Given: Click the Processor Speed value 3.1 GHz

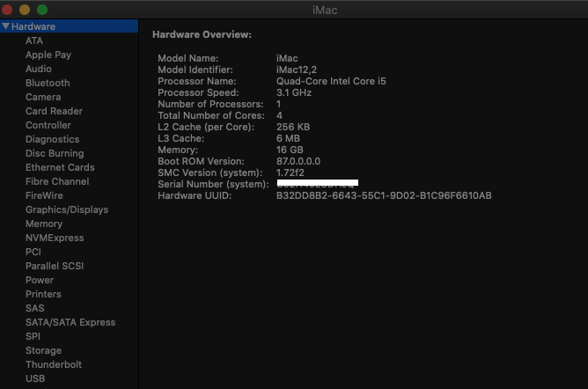Looking at the screenshot, I should tap(294, 92).
